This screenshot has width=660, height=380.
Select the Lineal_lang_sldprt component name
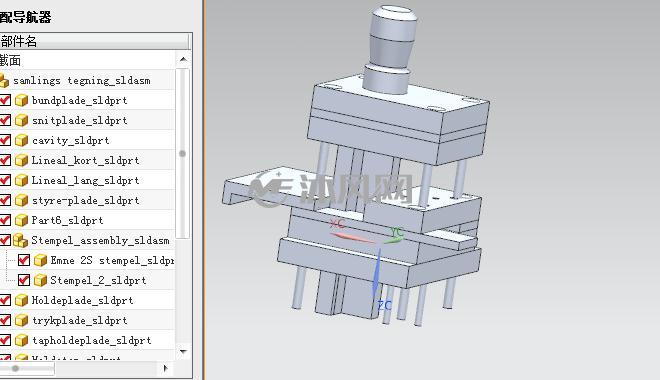coord(85,181)
